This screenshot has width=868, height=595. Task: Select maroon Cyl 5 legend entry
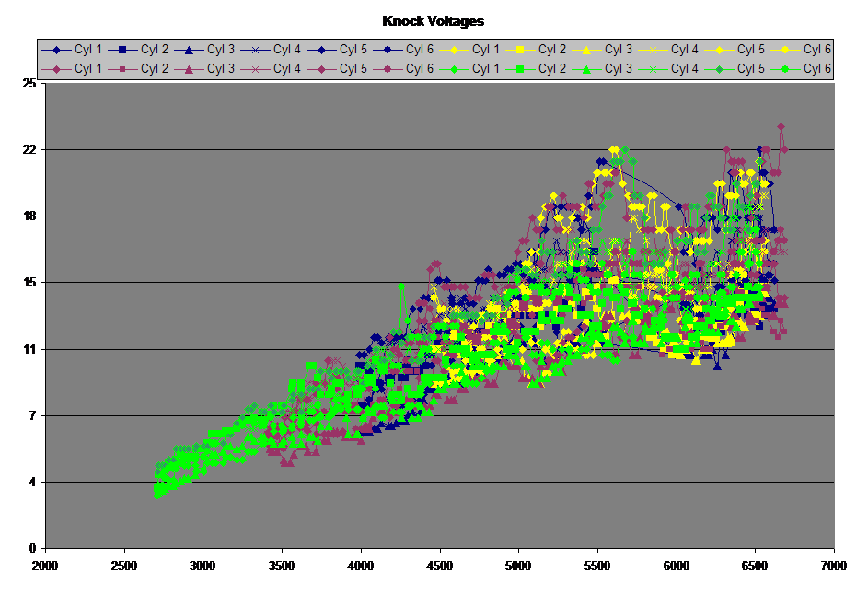click(337, 69)
